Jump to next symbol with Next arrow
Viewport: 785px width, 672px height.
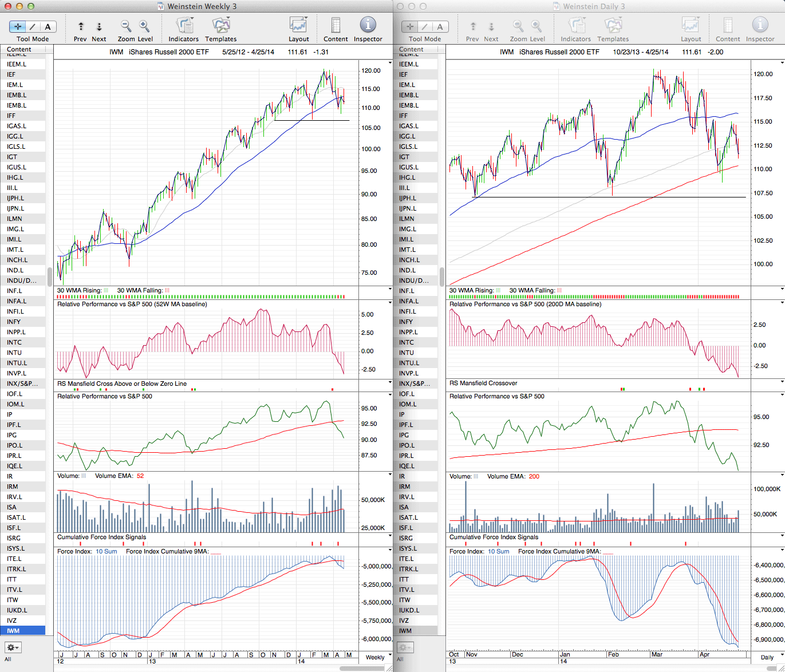99,26
